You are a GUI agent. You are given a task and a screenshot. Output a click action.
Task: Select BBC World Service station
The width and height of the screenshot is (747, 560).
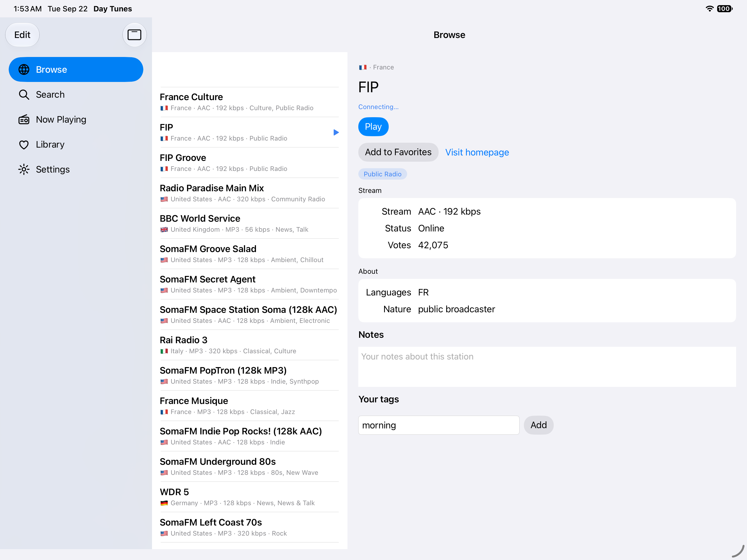click(249, 224)
